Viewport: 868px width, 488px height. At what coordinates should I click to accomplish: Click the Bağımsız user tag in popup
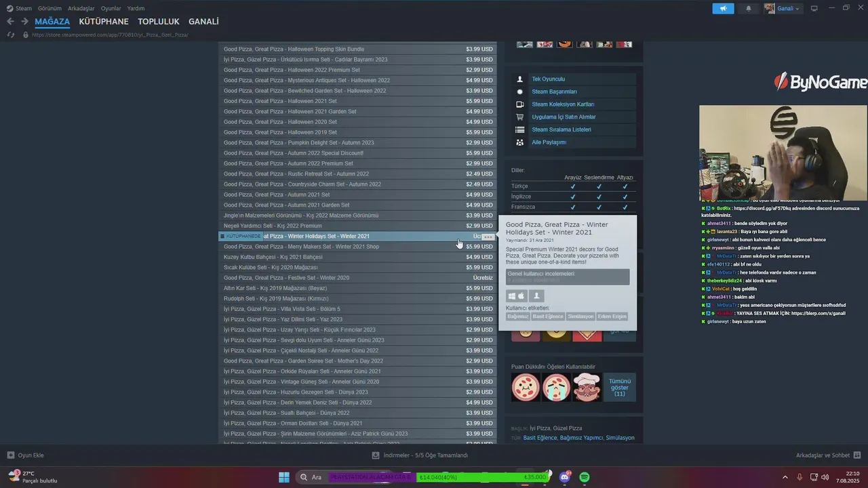(x=518, y=317)
